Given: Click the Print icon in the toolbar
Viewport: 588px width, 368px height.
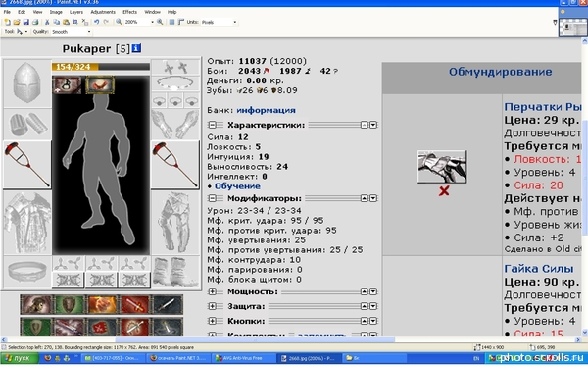Looking at the screenshot, I should (x=35, y=22).
